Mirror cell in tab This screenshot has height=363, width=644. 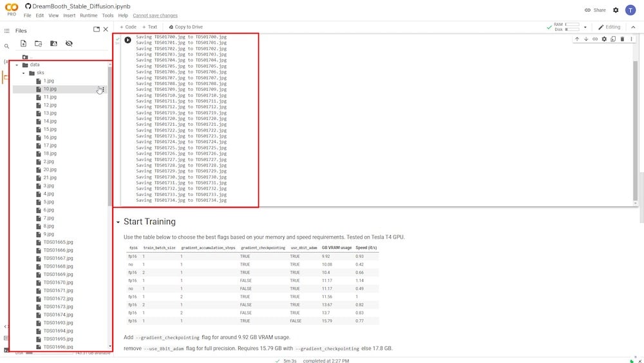point(613,39)
